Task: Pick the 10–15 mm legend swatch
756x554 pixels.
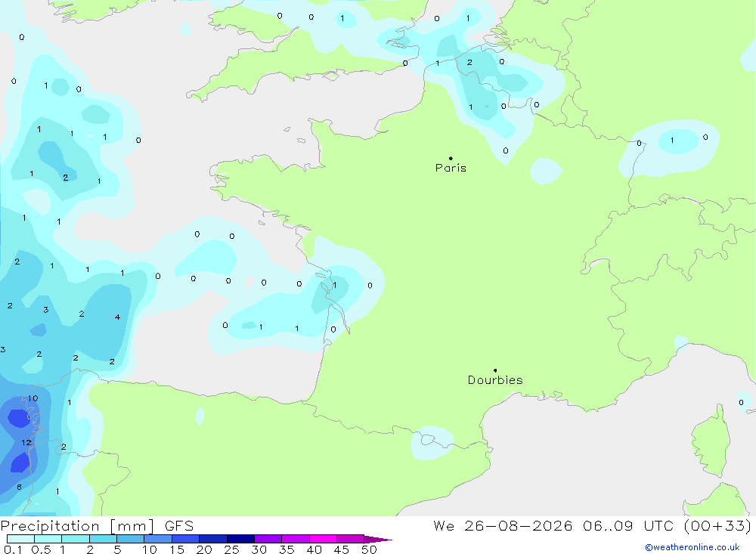Action: pyautogui.click(x=158, y=539)
